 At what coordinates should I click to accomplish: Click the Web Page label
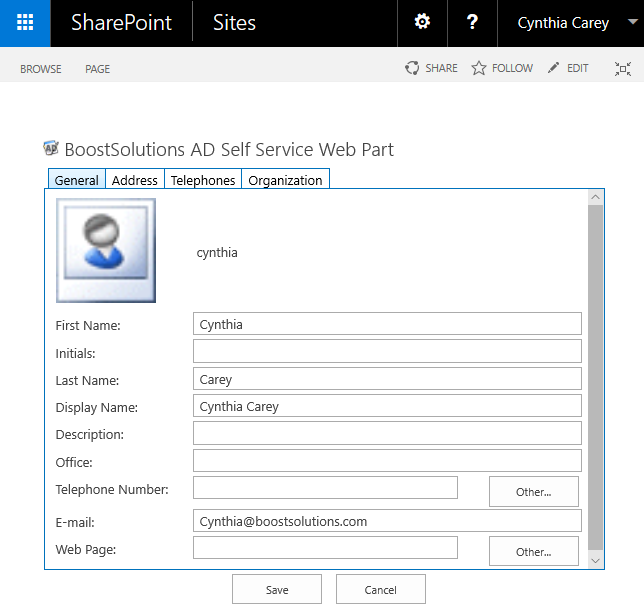click(x=86, y=550)
